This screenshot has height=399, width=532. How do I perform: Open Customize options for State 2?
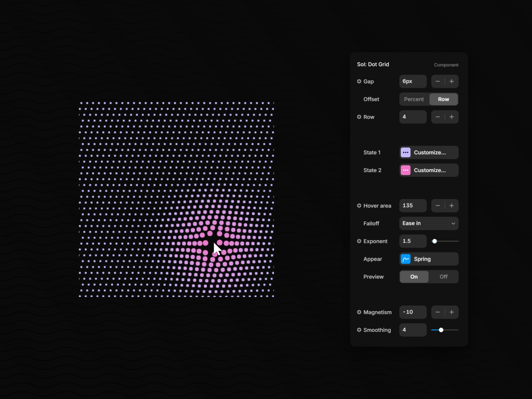(430, 170)
